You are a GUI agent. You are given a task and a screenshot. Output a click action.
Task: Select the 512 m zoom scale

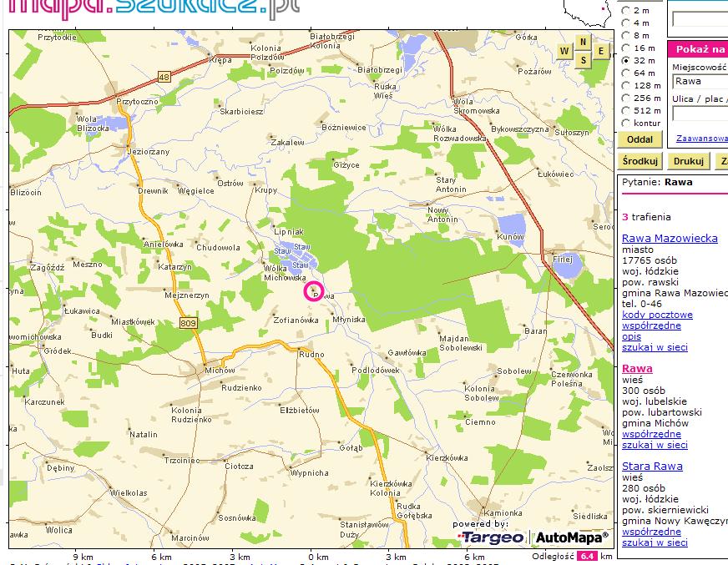(626, 110)
